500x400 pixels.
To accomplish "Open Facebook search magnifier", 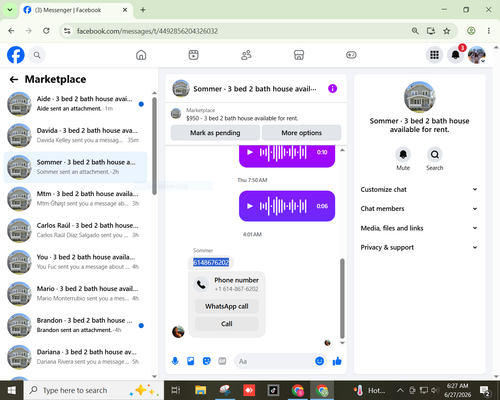I will click(x=37, y=55).
